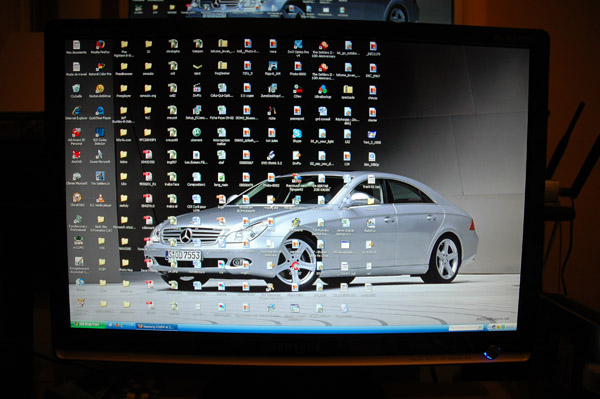This screenshot has height=399, width=600.
Task: Select the christophe file icon
Action: click(x=173, y=45)
